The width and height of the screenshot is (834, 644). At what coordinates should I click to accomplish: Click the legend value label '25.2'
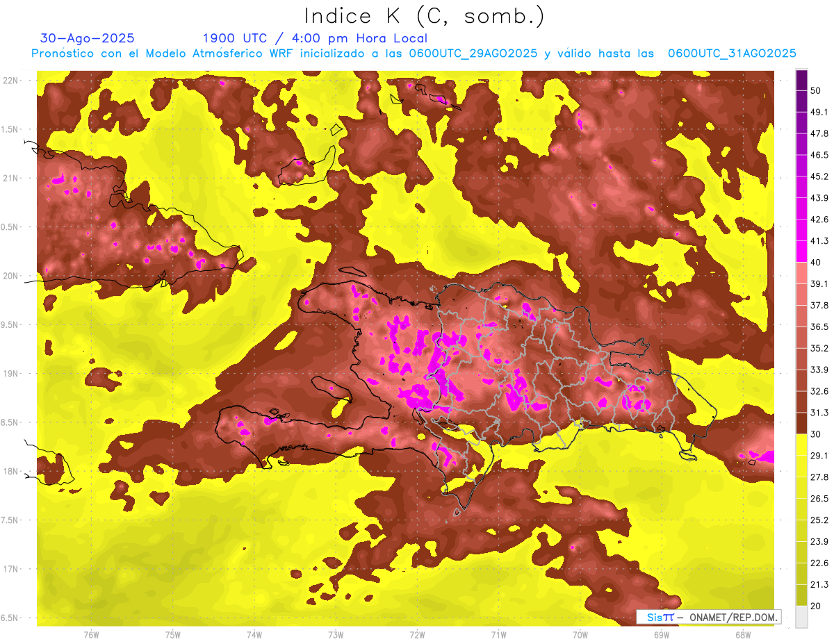[819, 520]
